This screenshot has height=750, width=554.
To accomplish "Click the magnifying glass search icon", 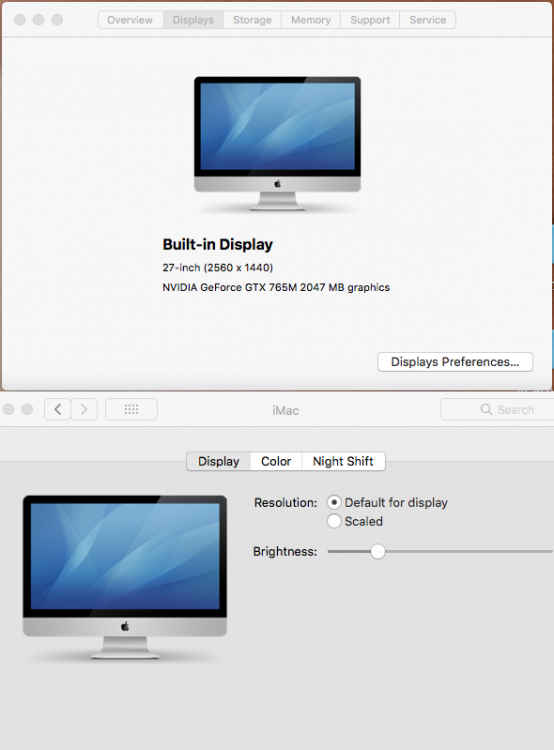I will [486, 409].
